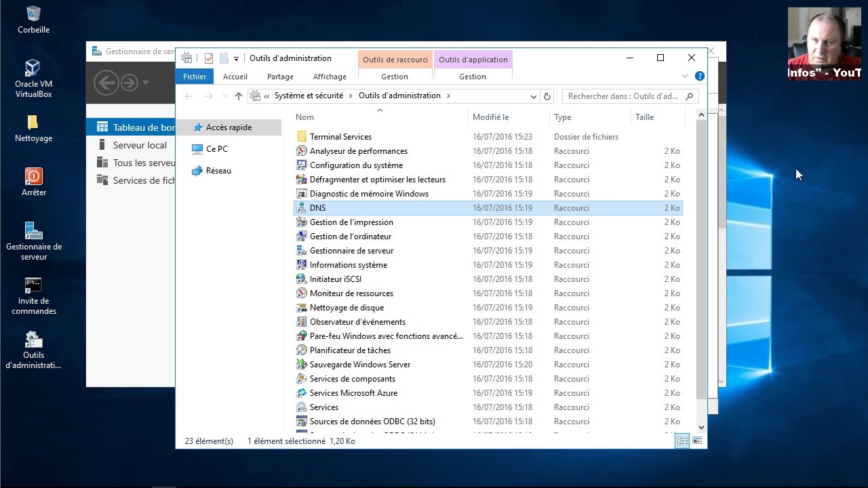868x488 pixels.
Task: Open the Fichier ribbon tab
Action: (x=195, y=77)
